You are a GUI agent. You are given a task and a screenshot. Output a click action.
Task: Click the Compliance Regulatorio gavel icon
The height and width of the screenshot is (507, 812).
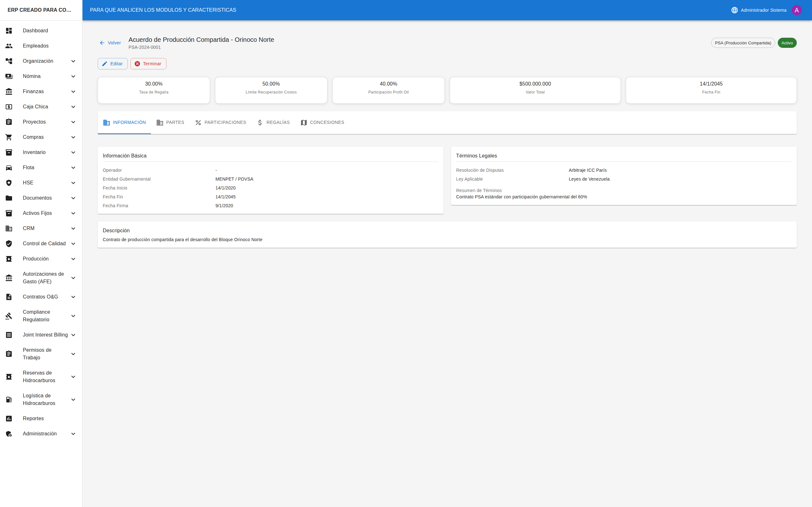click(9, 316)
